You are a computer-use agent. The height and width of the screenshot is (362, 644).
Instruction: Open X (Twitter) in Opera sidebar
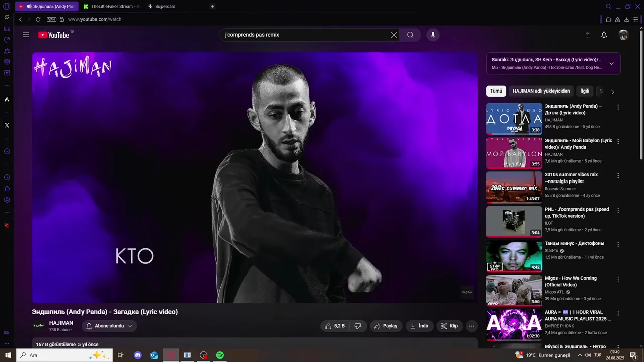coord(7,125)
